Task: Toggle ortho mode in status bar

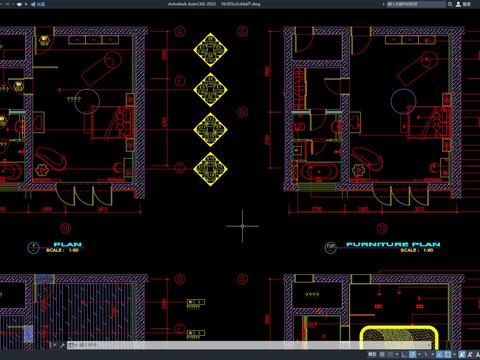Action: (x=404, y=354)
